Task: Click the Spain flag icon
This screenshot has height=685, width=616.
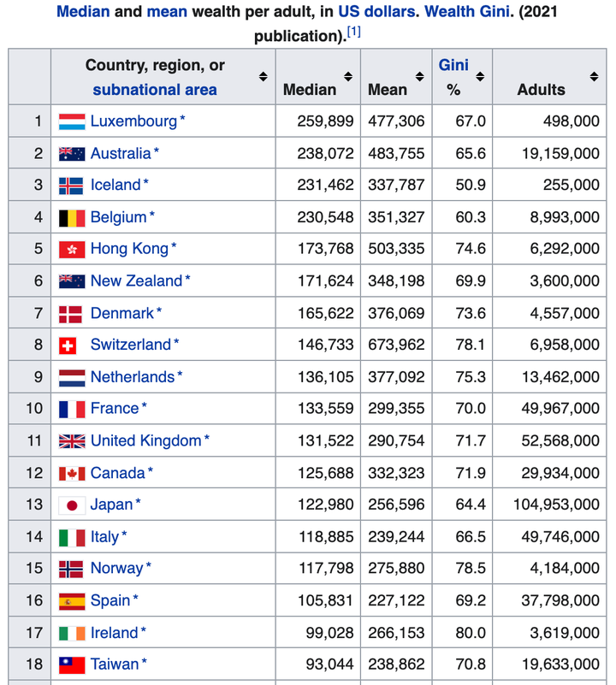Action: [x=72, y=601]
